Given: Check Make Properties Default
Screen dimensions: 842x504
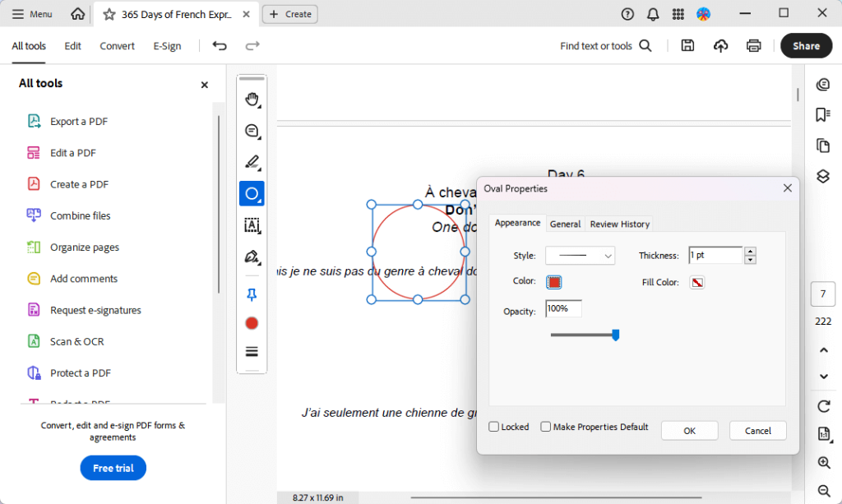Looking at the screenshot, I should coord(545,427).
